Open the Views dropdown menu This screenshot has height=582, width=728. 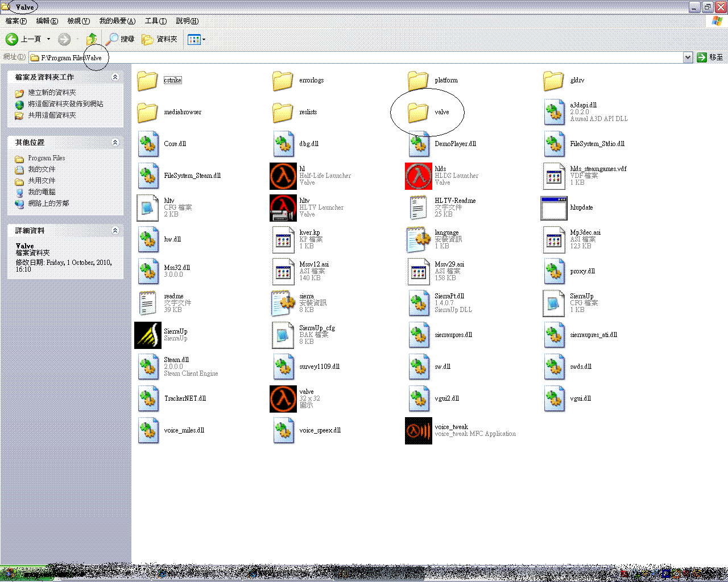click(196, 39)
